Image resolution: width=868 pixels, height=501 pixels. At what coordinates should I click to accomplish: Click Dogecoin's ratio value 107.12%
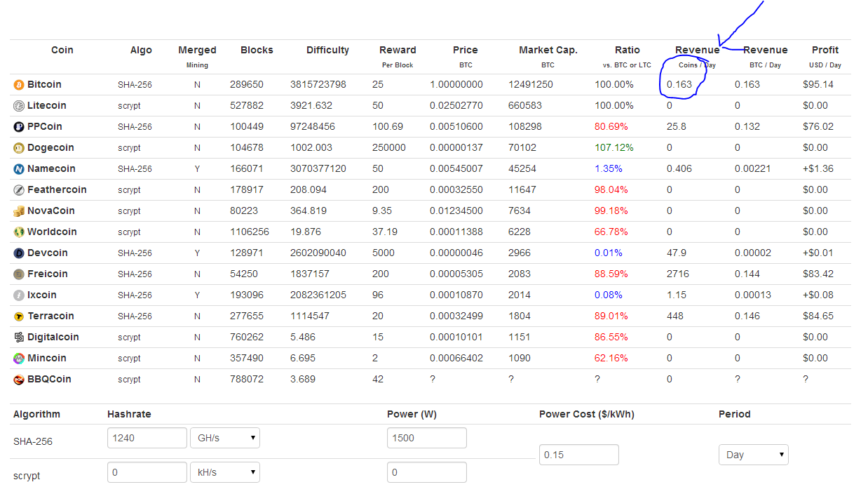pos(614,147)
